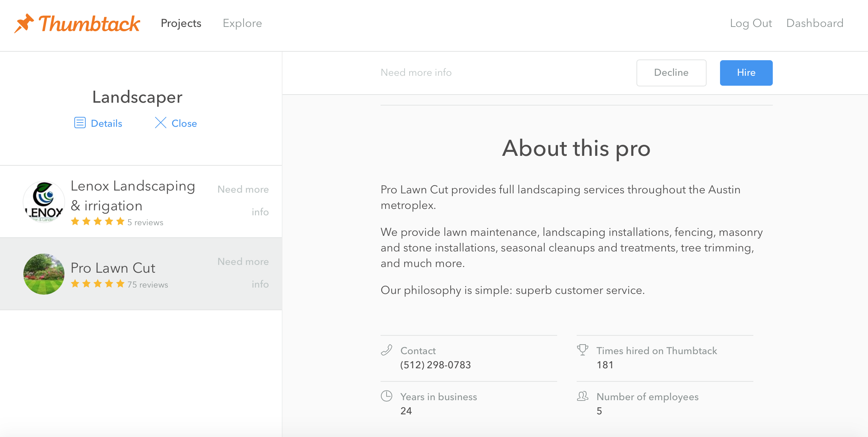Click the clock icon for Years in business

[x=386, y=396]
